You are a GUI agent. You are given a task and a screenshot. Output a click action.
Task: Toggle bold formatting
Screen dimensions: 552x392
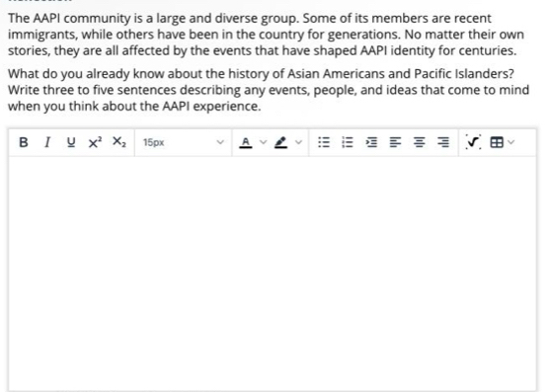[x=24, y=142]
